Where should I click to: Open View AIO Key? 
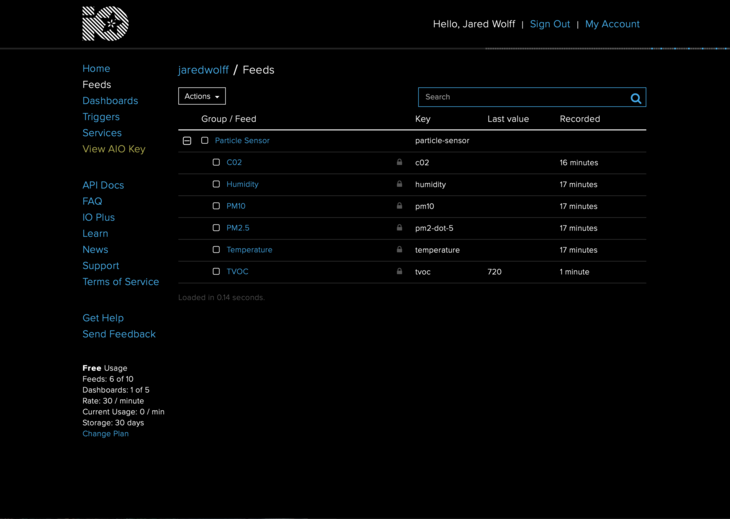[114, 149]
